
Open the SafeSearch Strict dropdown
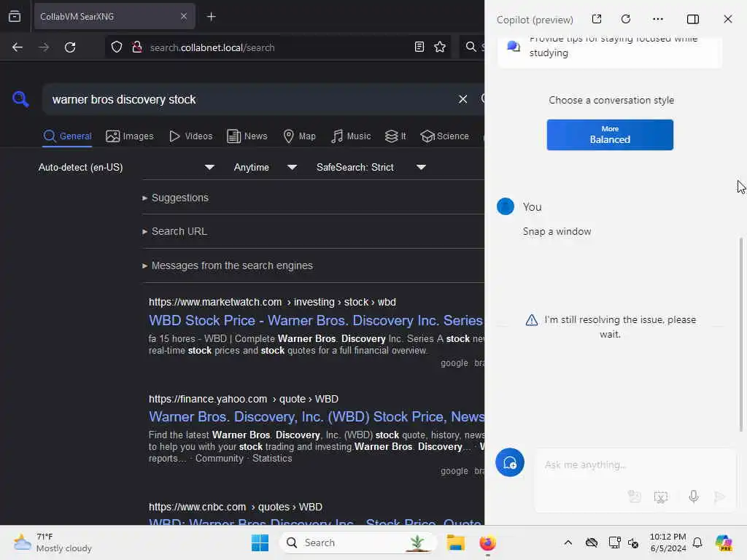[x=371, y=167]
